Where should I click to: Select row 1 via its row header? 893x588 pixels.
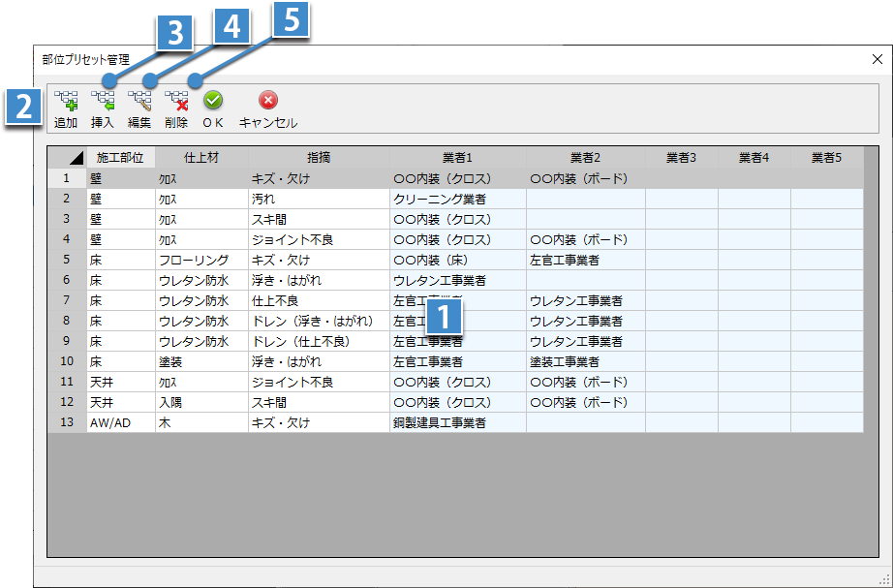tap(67, 178)
